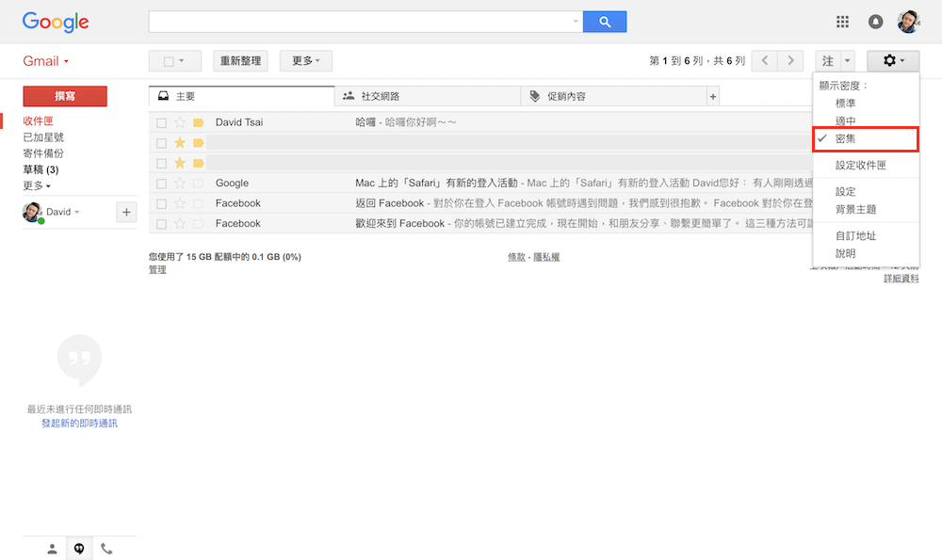Click into the Google search field
The height and width of the screenshot is (560, 942).
(363, 22)
